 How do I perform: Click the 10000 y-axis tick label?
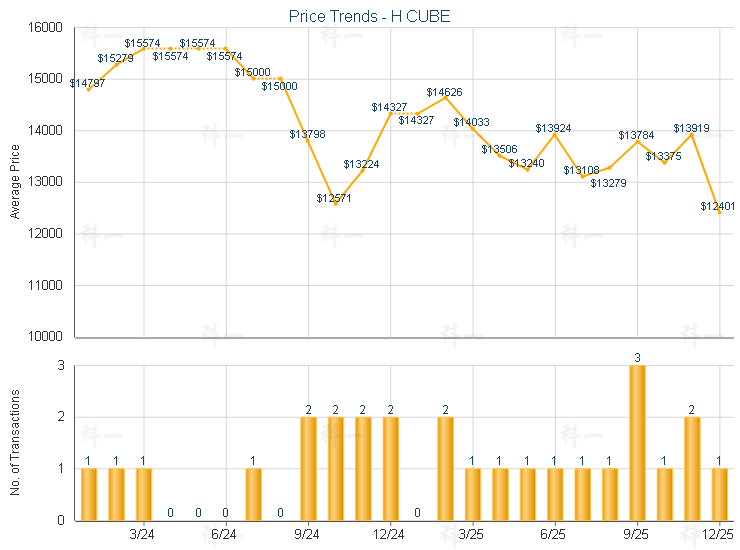pyautogui.click(x=45, y=337)
